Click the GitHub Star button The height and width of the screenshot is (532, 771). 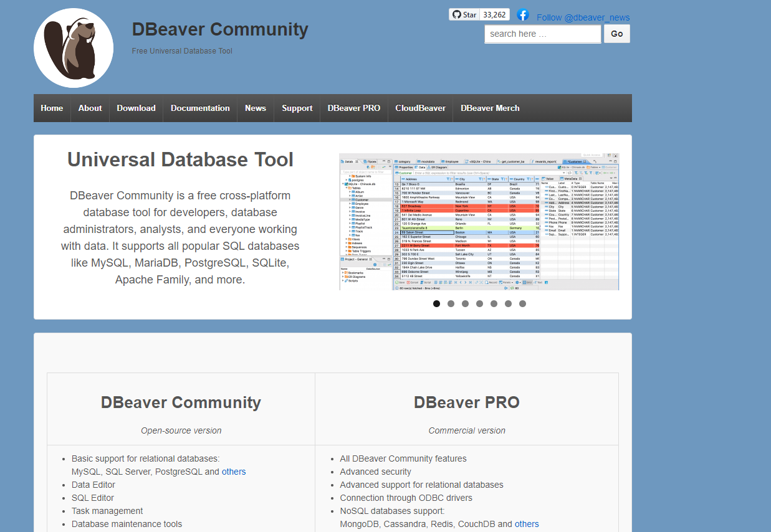point(464,14)
